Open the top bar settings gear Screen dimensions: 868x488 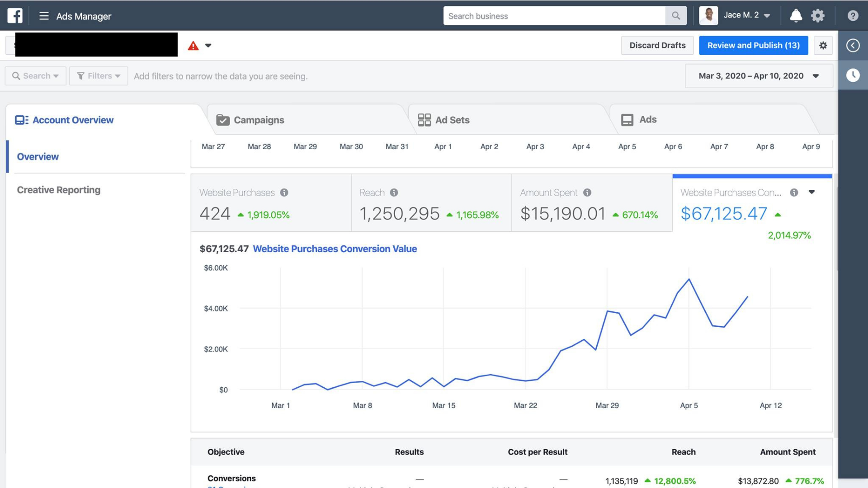[818, 16]
